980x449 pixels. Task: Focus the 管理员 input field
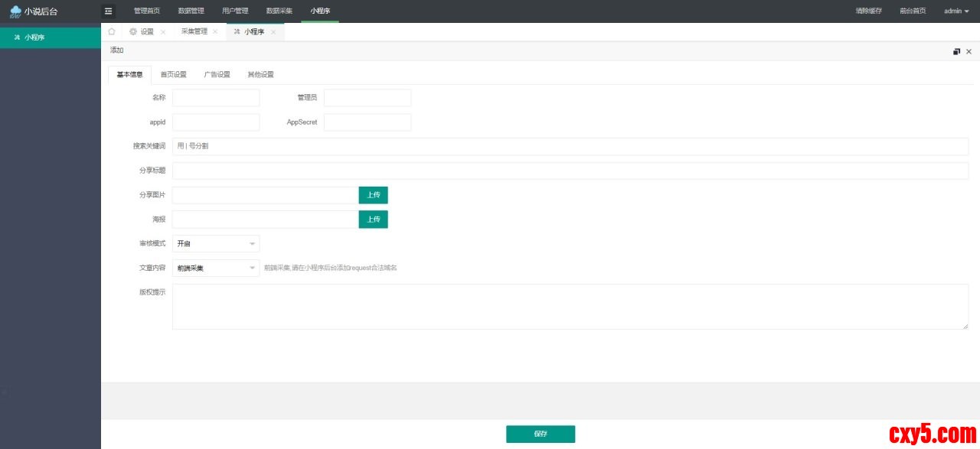coord(367,98)
